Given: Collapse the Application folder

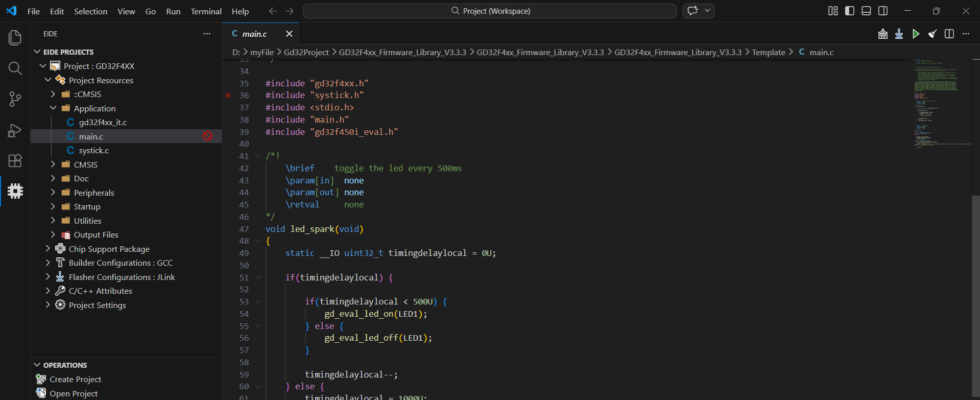Looking at the screenshot, I should pyautogui.click(x=53, y=108).
